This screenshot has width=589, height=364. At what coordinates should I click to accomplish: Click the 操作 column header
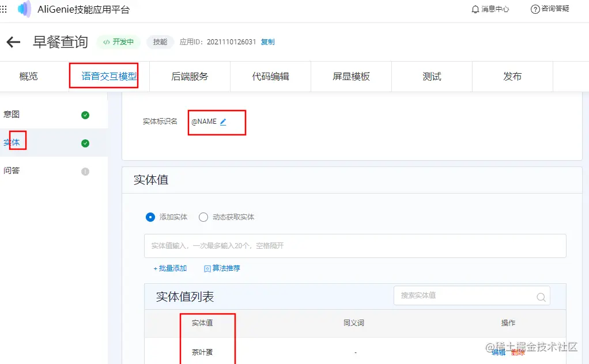click(508, 323)
